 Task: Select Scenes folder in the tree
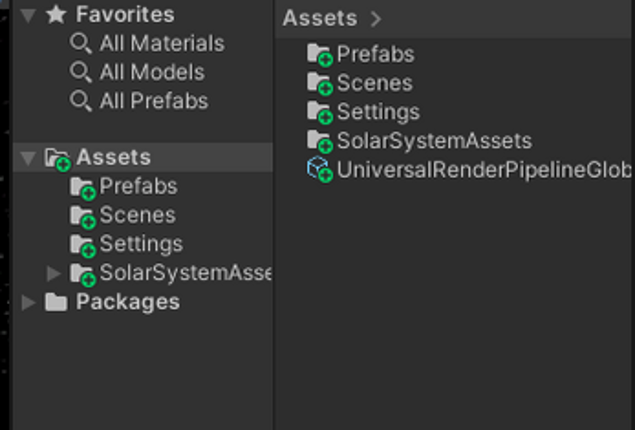(x=137, y=216)
